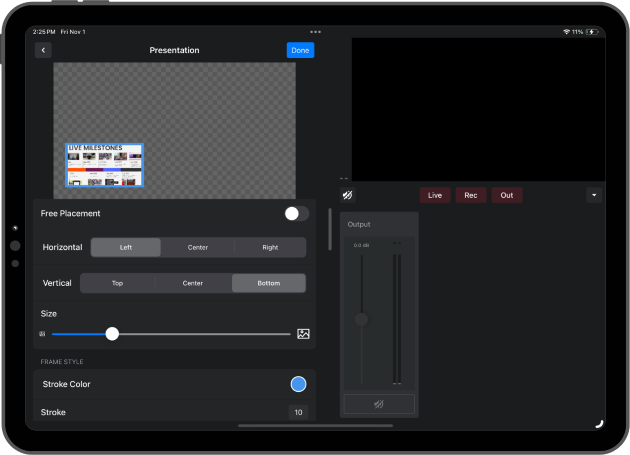Viewport: 630px width, 455px height.
Task: Set horizontal alignment to Right
Action: [270, 247]
